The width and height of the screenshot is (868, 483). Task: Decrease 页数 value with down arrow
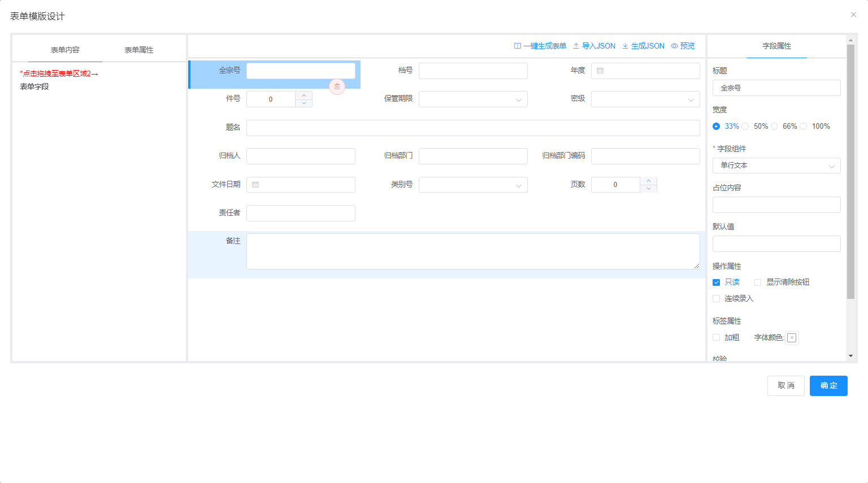pyautogui.click(x=649, y=189)
